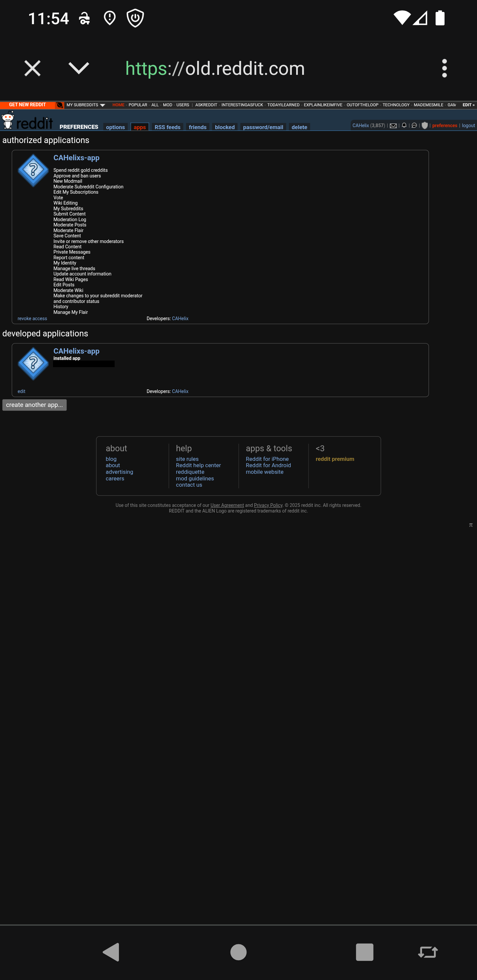The height and width of the screenshot is (980, 477).
Task: Switch to the options tab
Action: (115, 127)
